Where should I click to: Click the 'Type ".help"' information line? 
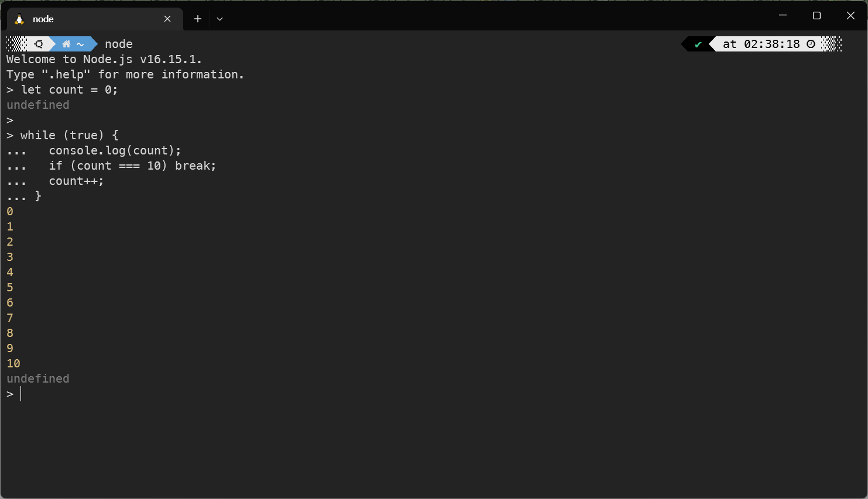coord(125,74)
